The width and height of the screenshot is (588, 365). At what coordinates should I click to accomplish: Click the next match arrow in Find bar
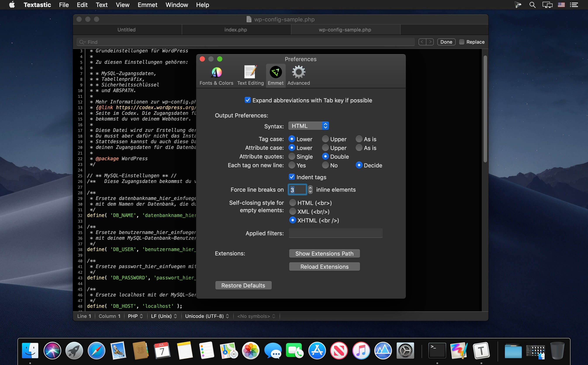(x=430, y=42)
